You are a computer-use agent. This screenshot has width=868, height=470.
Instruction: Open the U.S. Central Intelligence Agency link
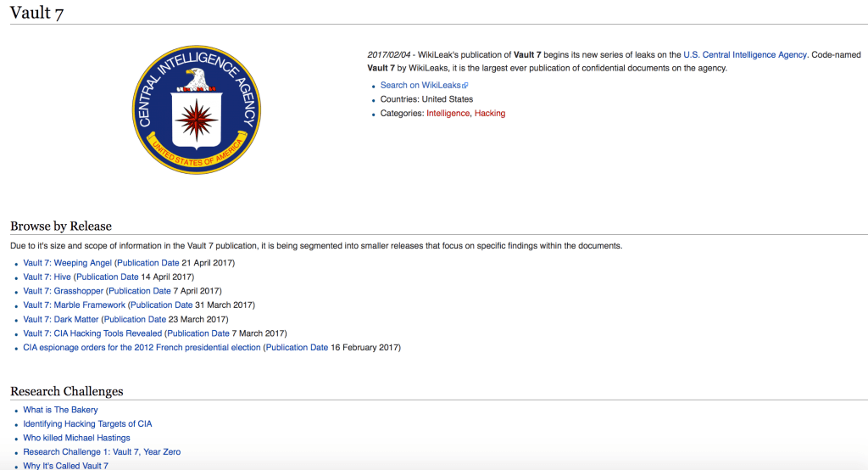[x=744, y=54]
